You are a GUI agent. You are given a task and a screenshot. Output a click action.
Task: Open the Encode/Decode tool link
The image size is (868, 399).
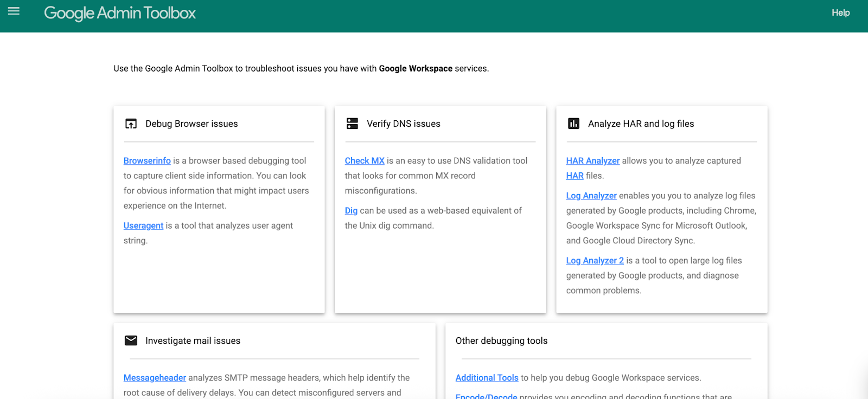[x=487, y=396]
